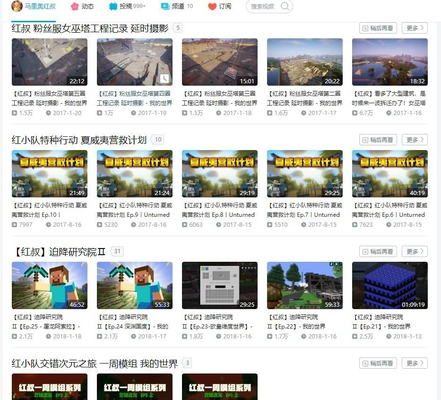Click the 搜索视频 search input field
Screen dimensions: 441x400
[263, 6]
